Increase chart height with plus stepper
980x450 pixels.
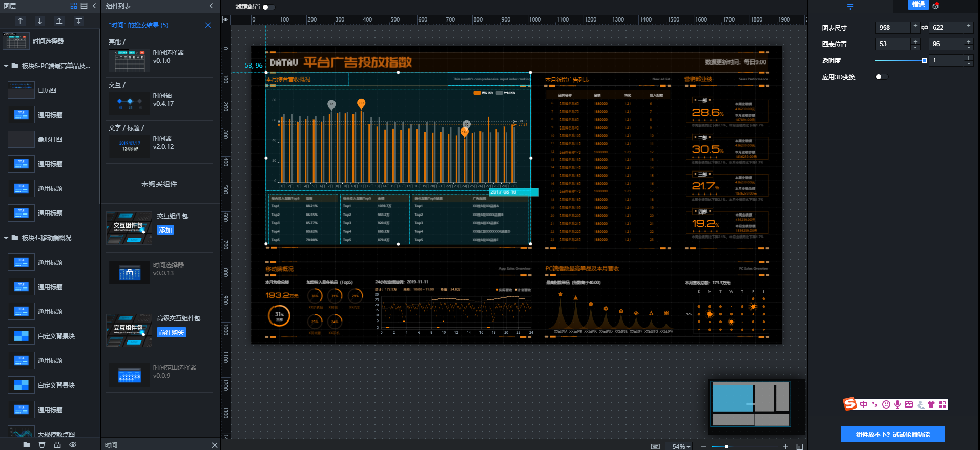click(x=969, y=25)
